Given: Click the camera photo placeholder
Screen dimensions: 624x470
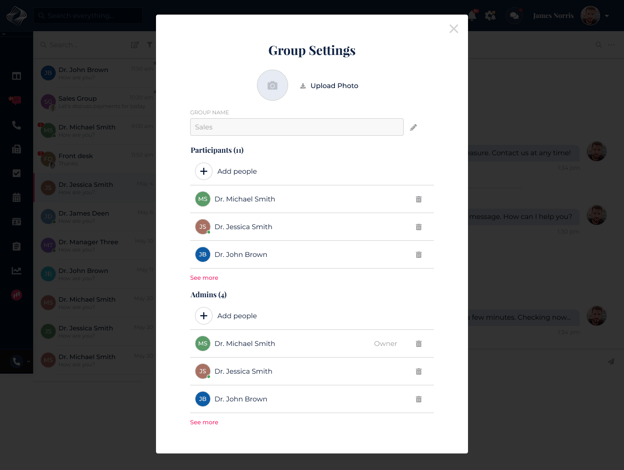Looking at the screenshot, I should 272,86.
